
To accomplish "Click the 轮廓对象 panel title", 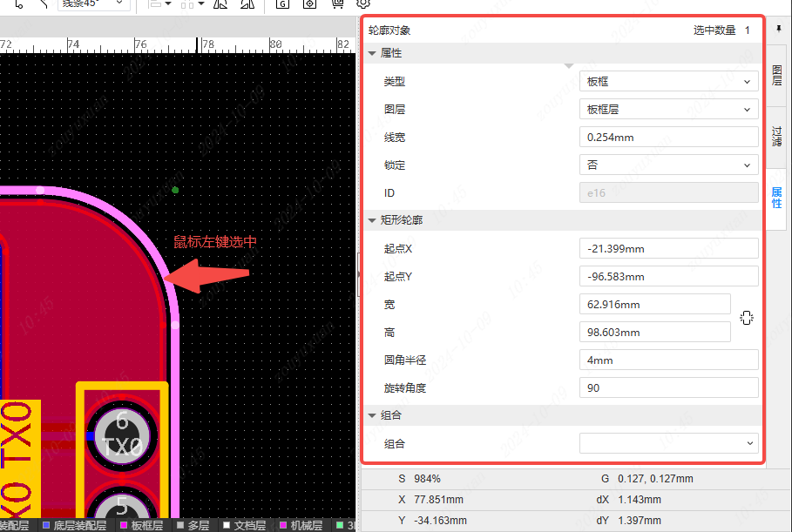I will 389,30.
